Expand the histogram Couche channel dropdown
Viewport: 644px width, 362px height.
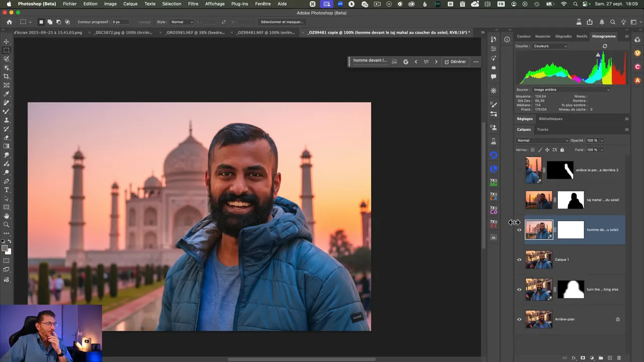550,46
